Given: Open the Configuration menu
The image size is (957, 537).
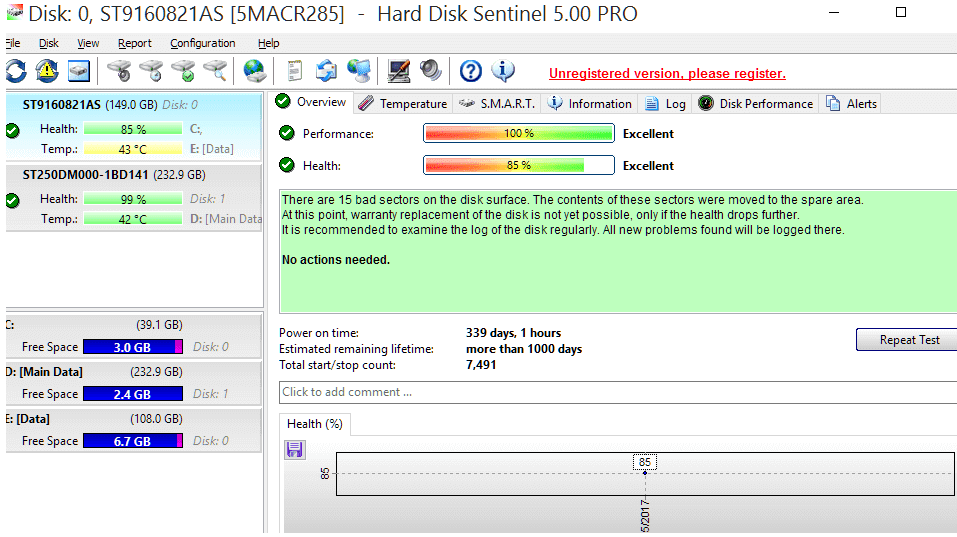Looking at the screenshot, I should (x=203, y=43).
